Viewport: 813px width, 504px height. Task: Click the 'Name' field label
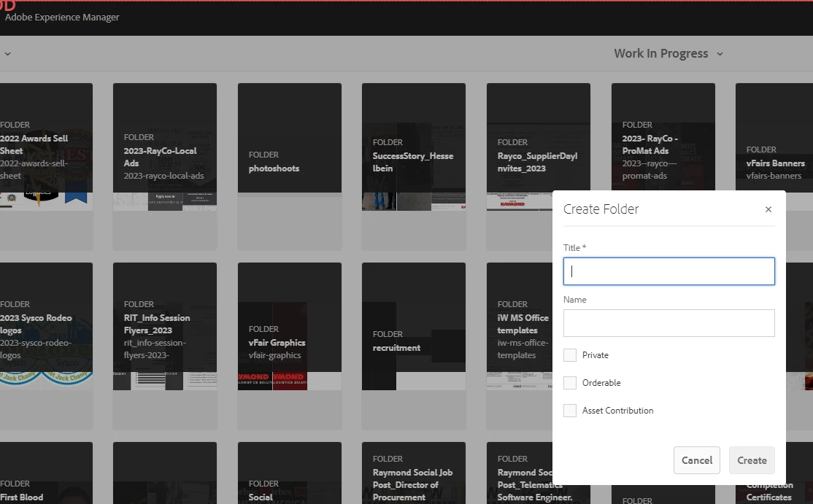tap(574, 300)
